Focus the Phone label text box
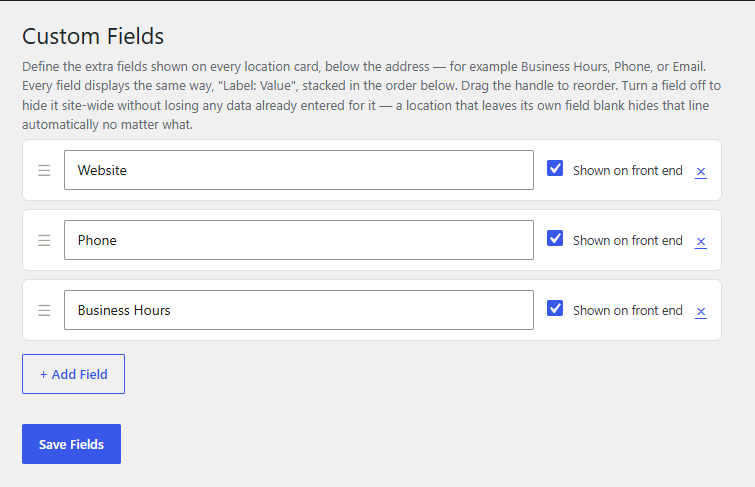Viewport: 755px width, 487px height. (x=299, y=240)
